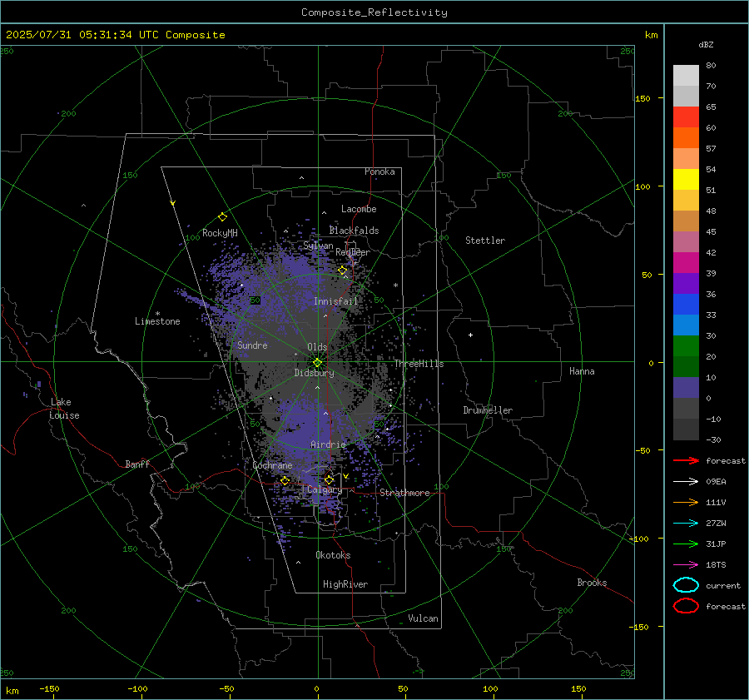
Task: Click the -30 value in the dBZ legend
Action: [713, 439]
